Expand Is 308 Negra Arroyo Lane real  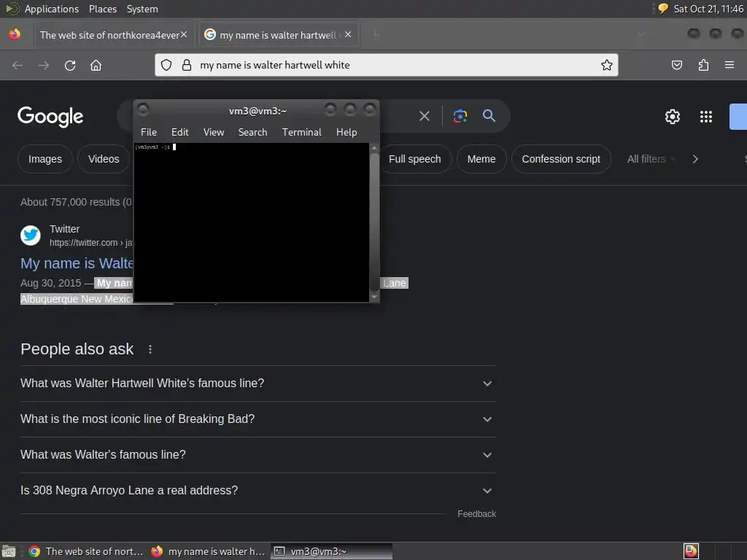(x=258, y=491)
